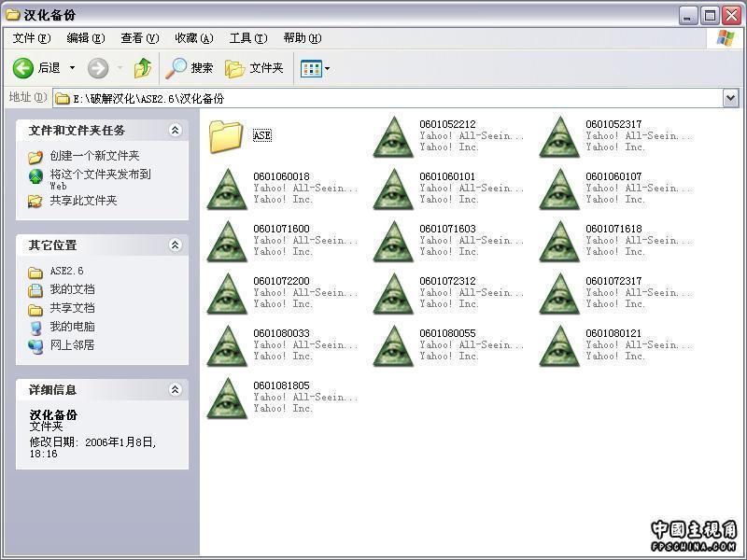Click the Network Neighborhood globe icon
Viewport: 747px width, 560px height.
(x=35, y=346)
